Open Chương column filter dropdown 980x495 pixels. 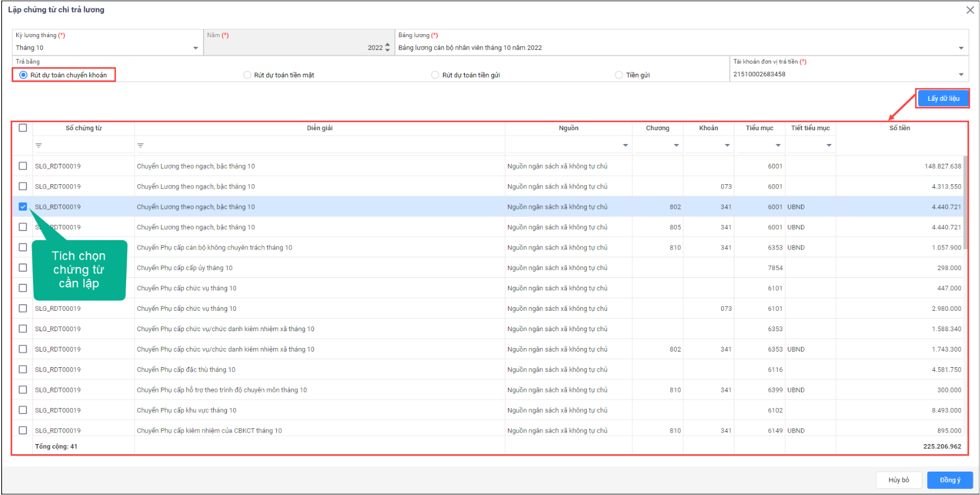point(676,145)
